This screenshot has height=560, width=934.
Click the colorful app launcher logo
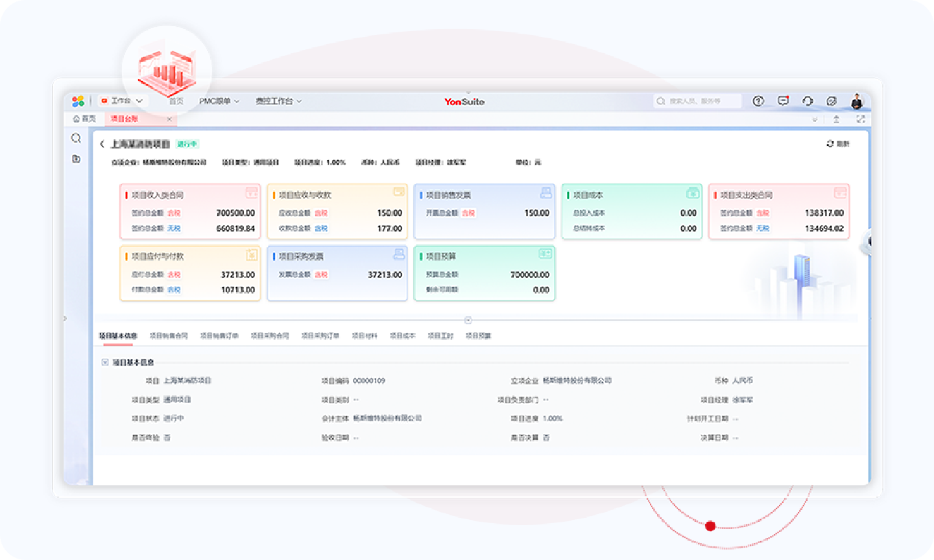tap(78, 101)
